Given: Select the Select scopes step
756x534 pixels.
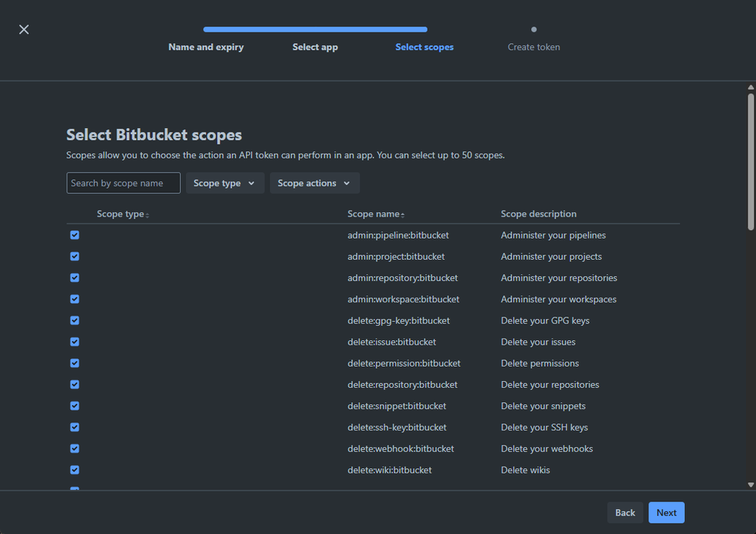Looking at the screenshot, I should pos(425,47).
